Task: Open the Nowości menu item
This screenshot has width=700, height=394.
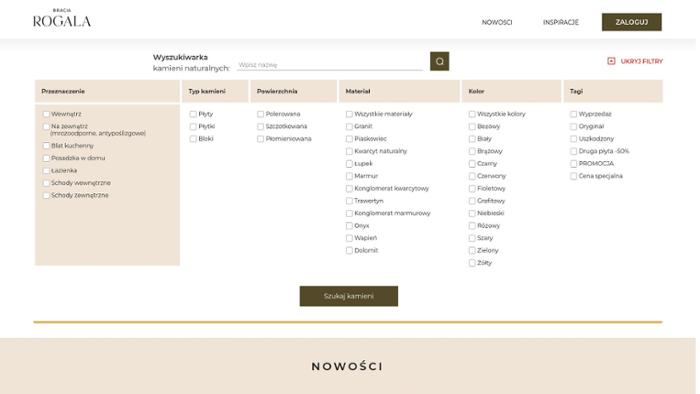Action: (497, 22)
